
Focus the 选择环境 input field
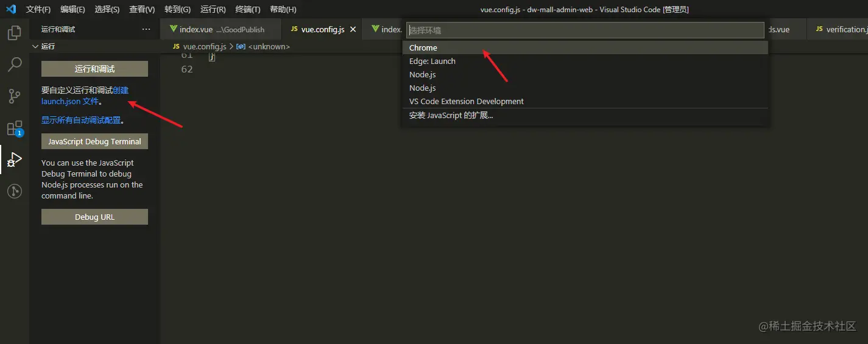click(585, 30)
